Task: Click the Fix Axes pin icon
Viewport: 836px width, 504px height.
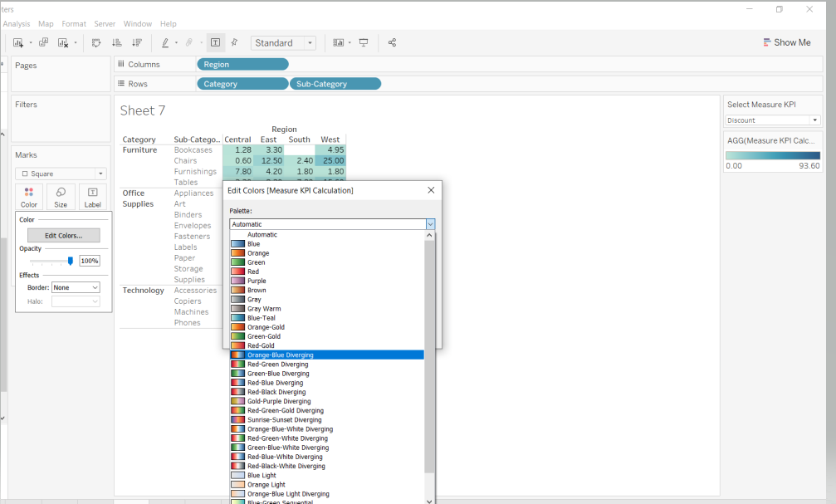Action: (x=234, y=42)
